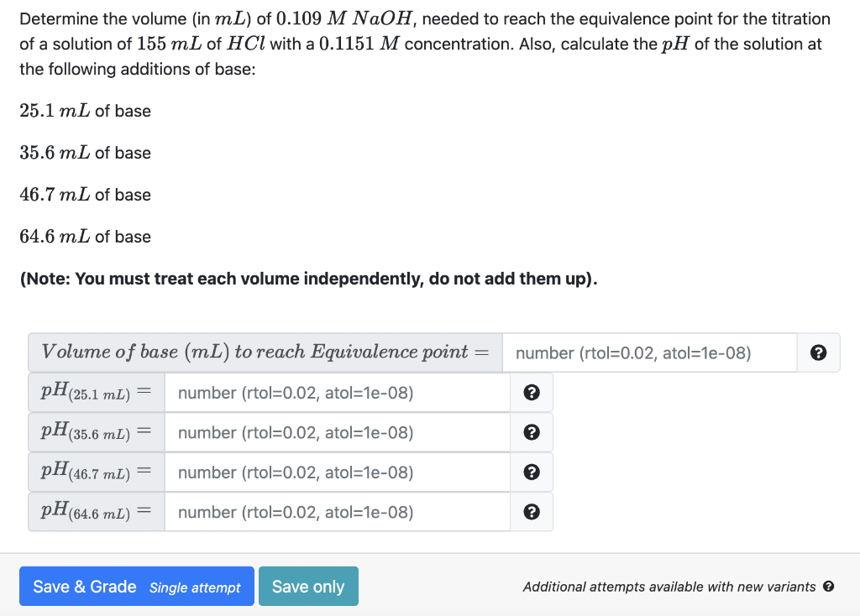The height and width of the screenshot is (616, 860).
Task: Click the help icon beside pH at 35.6 mL
Action: pyautogui.click(x=531, y=431)
